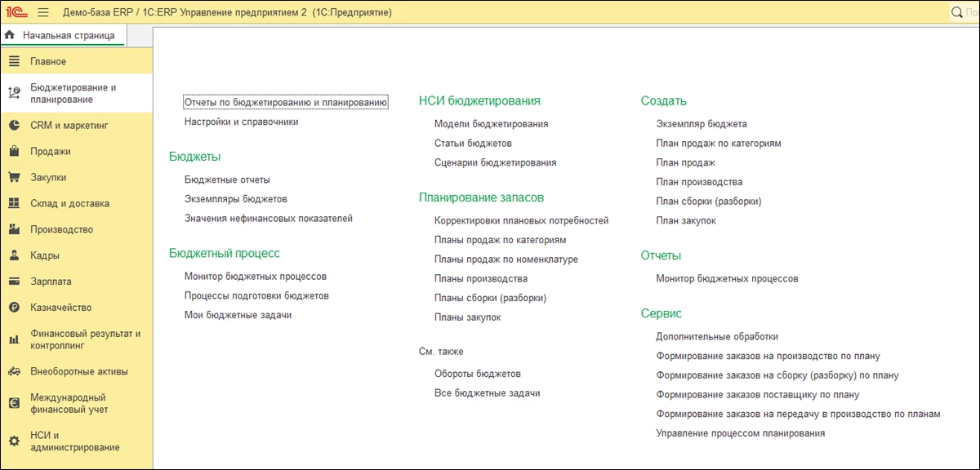Create План производства document

tap(699, 182)
